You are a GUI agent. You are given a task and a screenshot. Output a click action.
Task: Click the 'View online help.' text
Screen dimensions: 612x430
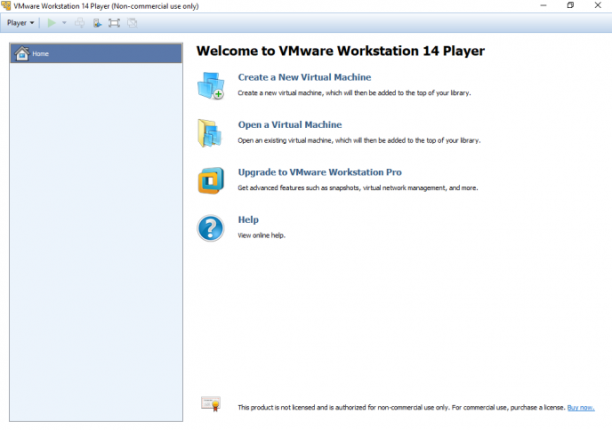[262, 235]
